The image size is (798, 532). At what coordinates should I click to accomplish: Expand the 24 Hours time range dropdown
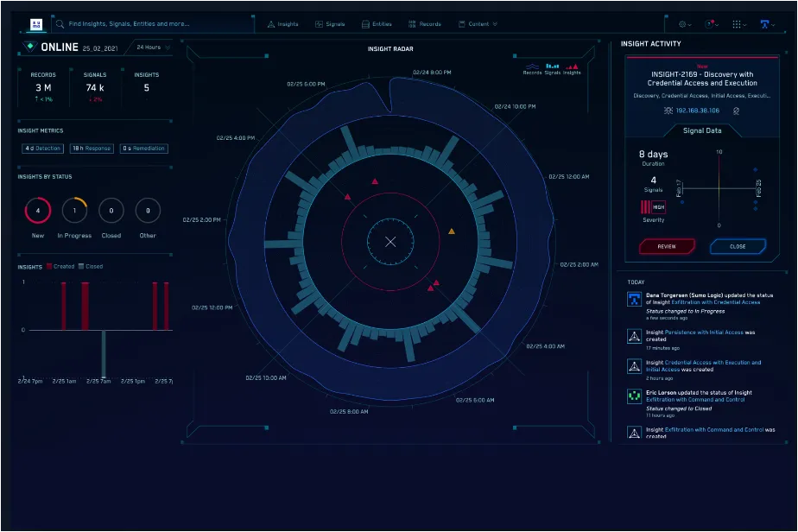click(x=153, y=47)
